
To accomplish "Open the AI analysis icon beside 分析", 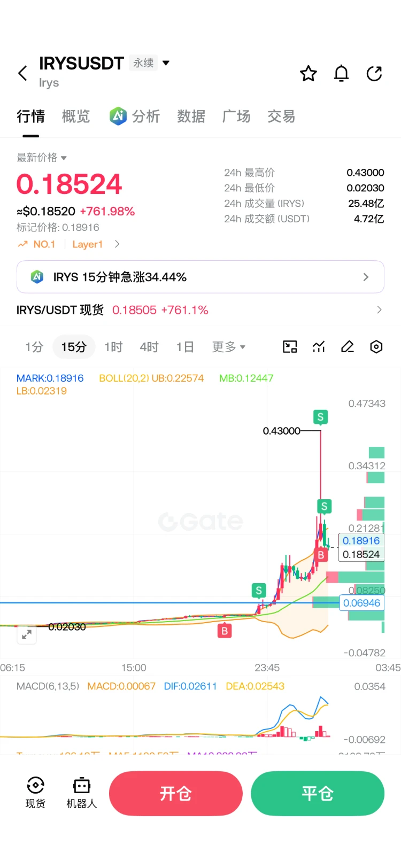I will 118,115.
